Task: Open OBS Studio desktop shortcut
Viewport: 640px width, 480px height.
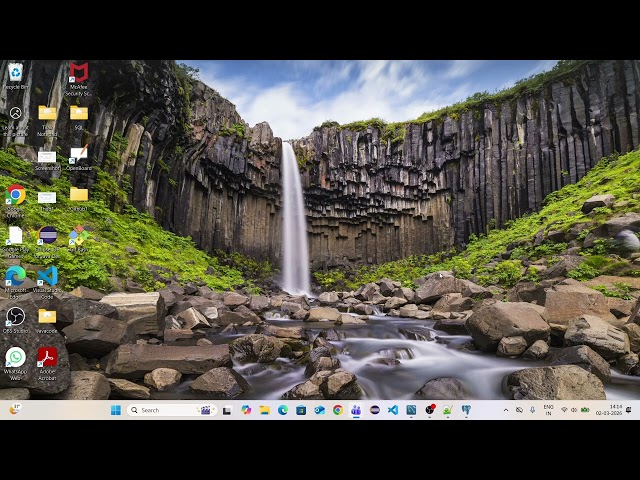Action: click(15, 317)
